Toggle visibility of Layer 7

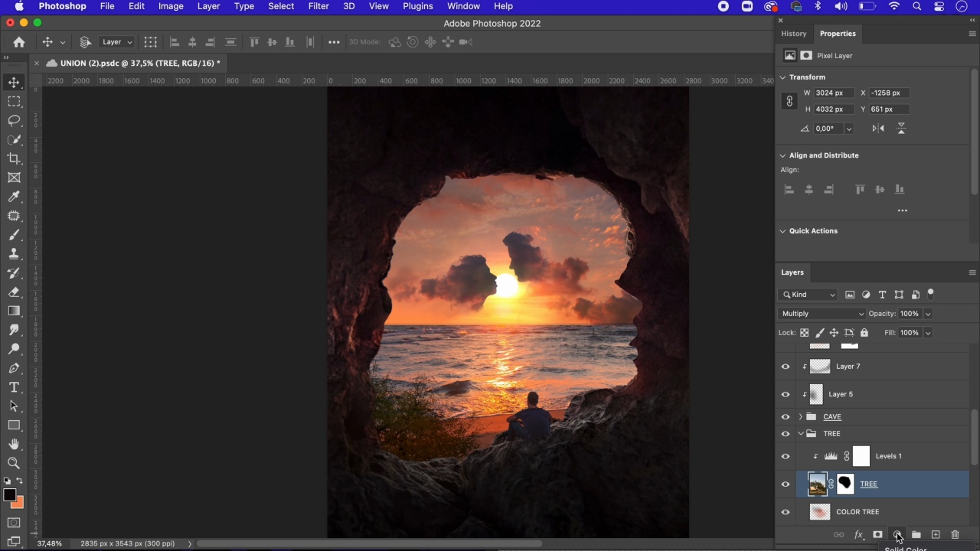tap(786, 367)
